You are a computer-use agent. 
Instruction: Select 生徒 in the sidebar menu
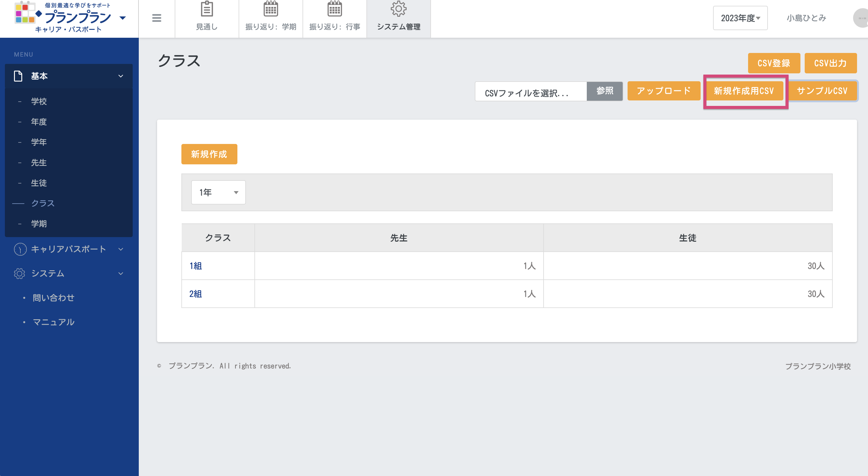[39, 183]
